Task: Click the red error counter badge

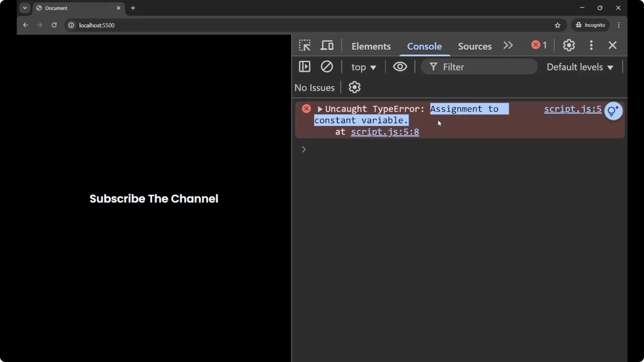Action: 539,45
